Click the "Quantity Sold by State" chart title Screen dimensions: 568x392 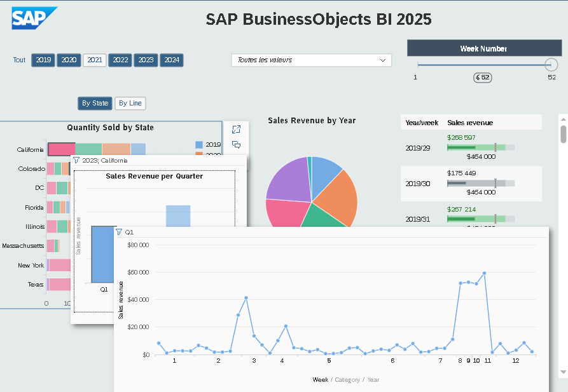click(x=110, y=128)
